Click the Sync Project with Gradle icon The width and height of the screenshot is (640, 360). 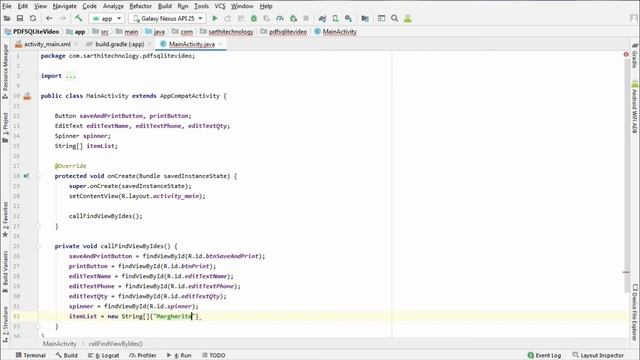(322, 18)
